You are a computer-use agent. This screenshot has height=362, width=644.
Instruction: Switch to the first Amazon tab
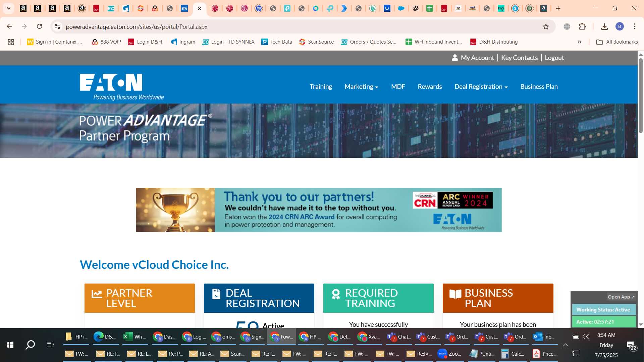[x=23, y=8]
